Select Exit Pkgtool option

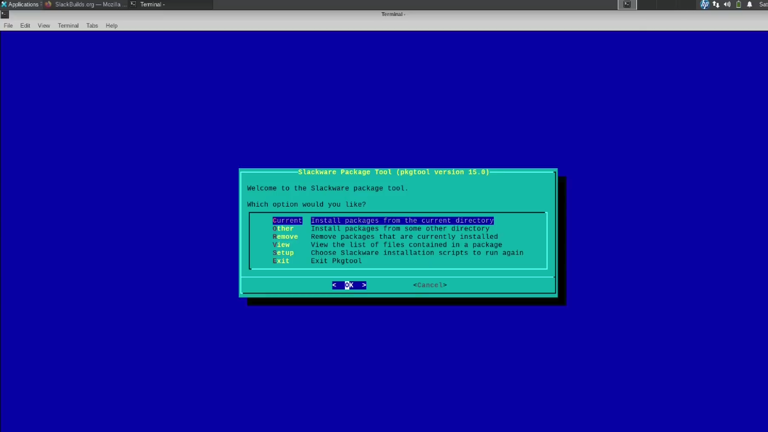[x=317, y=261]
